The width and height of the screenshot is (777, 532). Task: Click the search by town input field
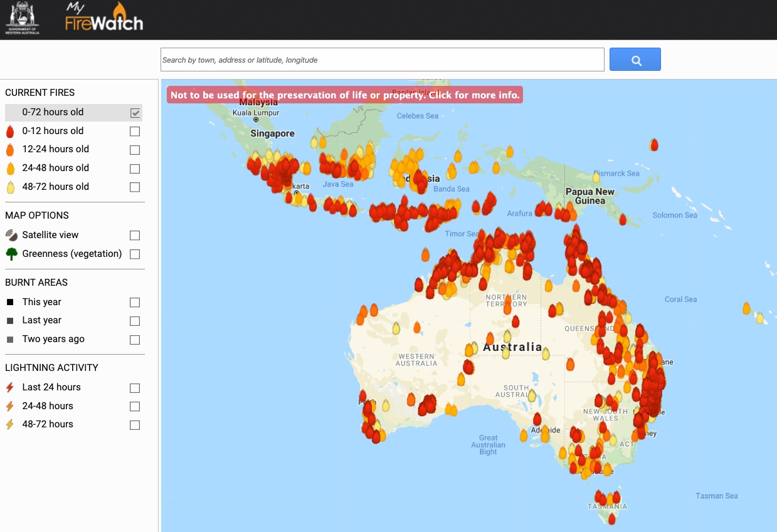click(382, 60)
